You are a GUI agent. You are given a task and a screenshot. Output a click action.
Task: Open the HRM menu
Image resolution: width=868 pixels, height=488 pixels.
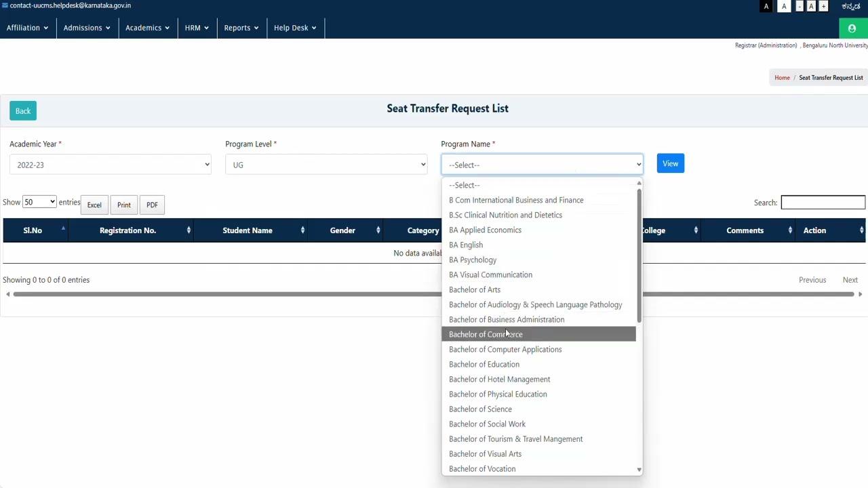click(x=197, y=28)
